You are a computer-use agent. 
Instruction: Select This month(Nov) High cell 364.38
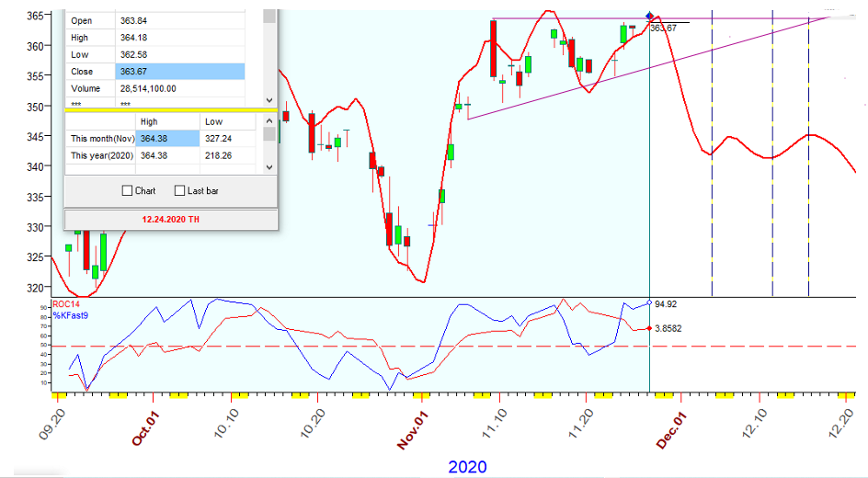(167, 138)
